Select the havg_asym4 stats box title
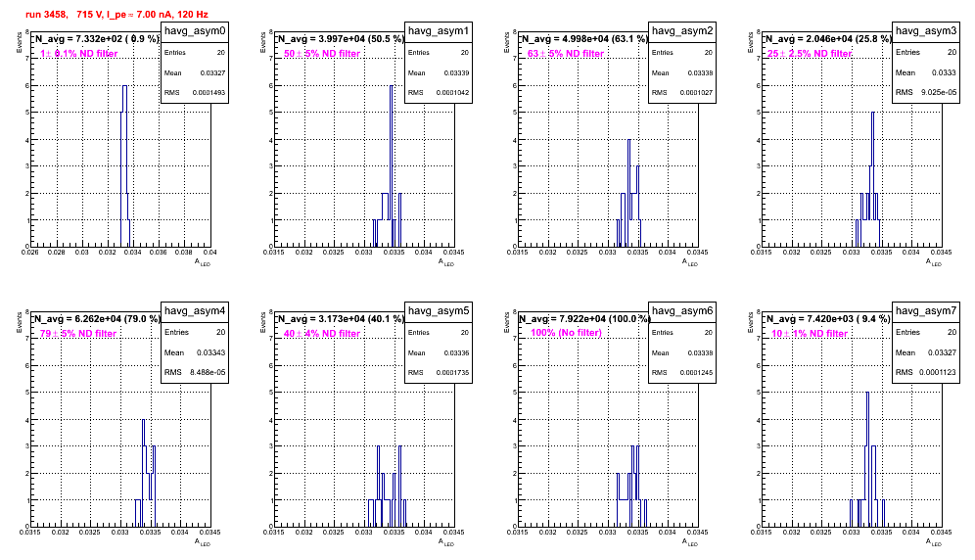The image size is (975, 560). coord(195,310)
